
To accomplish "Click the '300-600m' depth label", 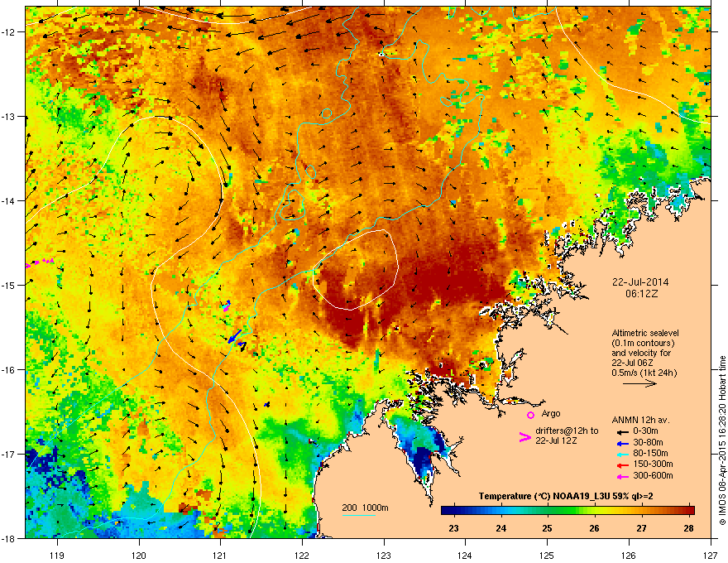I will coord(654,476).
